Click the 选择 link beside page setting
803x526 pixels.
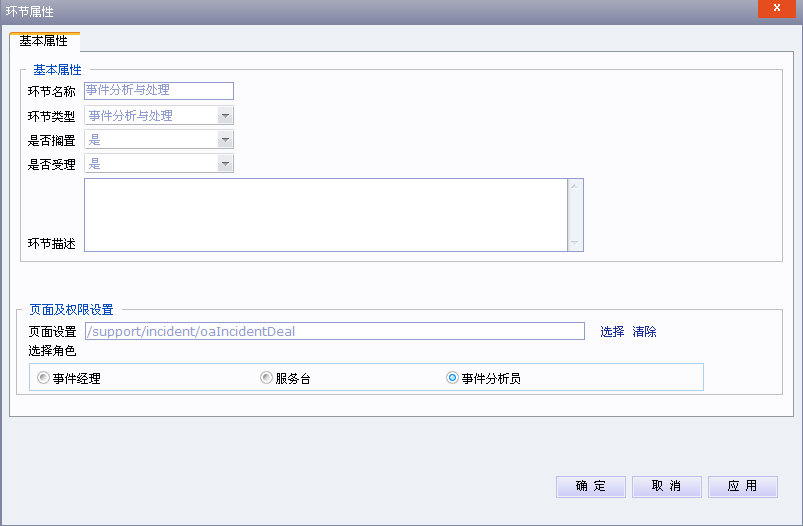[x=612, y=332]
